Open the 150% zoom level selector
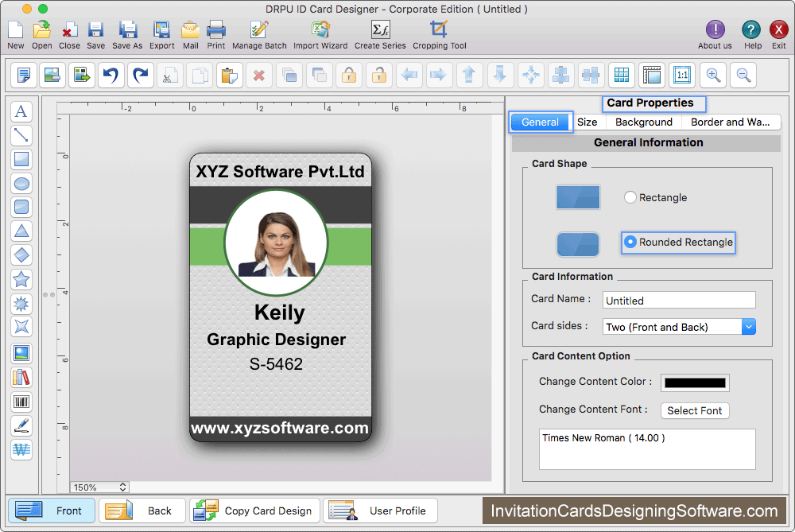The width and height of the screenshot is (795, 532). click(99, 487)
